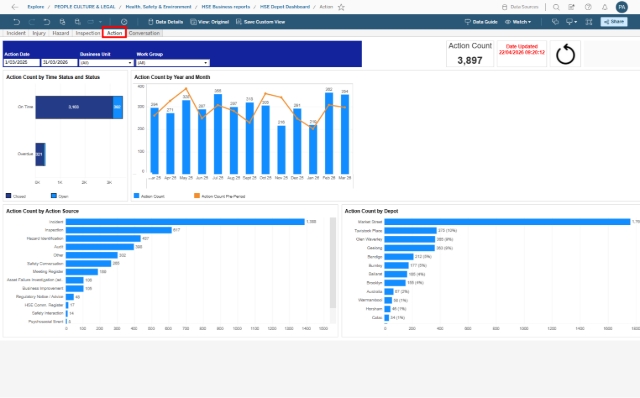The image size is (640, 398).
Task: Click the Action Date start field
Action: tap(22, 62)
